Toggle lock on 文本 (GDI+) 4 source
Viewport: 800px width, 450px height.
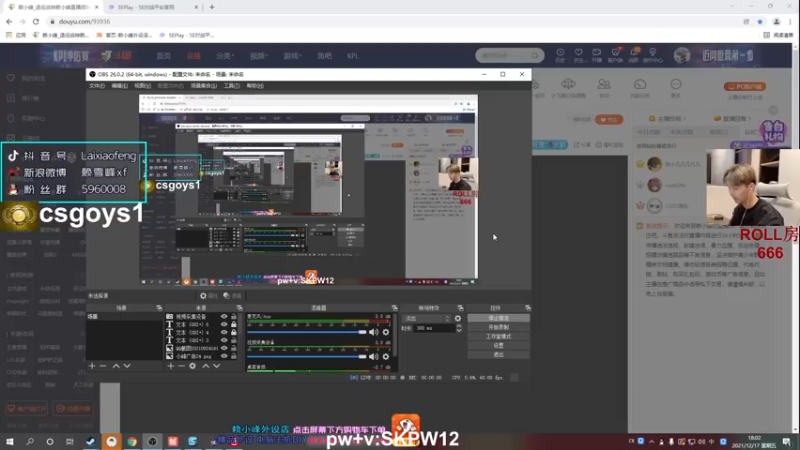point(234,332)
